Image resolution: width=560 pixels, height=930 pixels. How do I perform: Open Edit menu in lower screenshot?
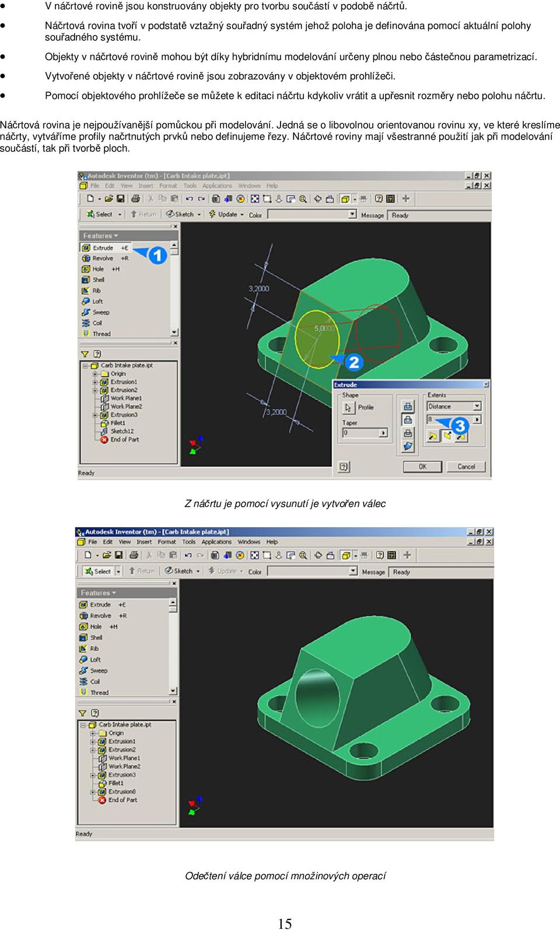[x=108, y=542]
